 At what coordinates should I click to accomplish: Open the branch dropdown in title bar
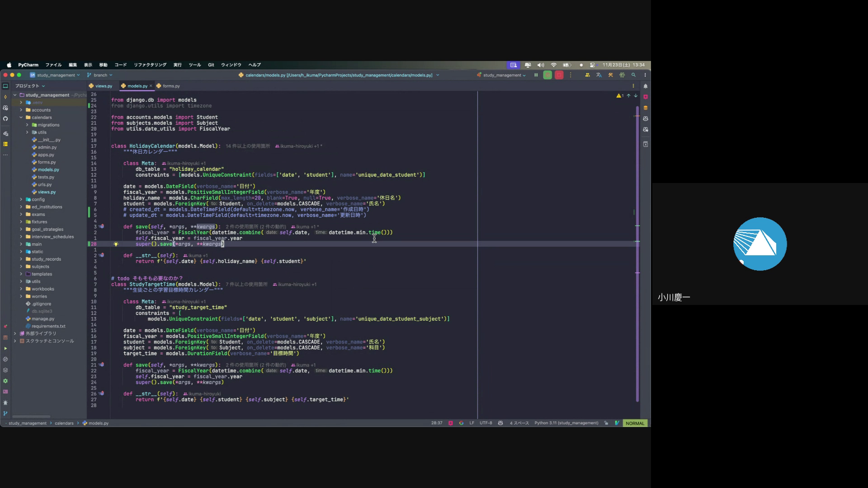tap(100, 75)
